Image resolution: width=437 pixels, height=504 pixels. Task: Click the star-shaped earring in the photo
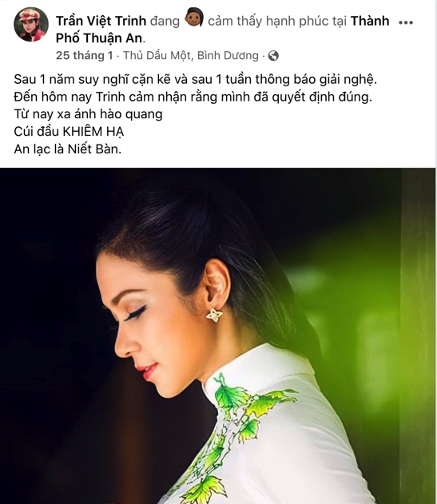[214, 315]
